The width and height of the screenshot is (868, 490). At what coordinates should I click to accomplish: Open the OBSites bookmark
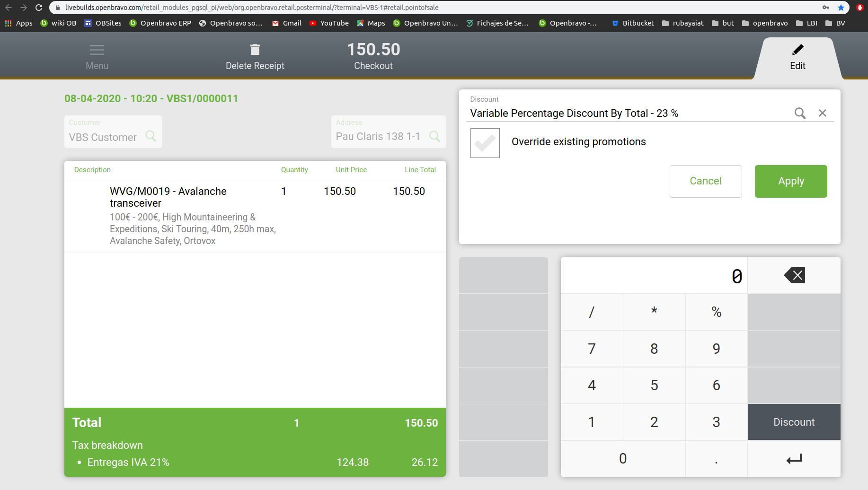[x=103, y=23]
